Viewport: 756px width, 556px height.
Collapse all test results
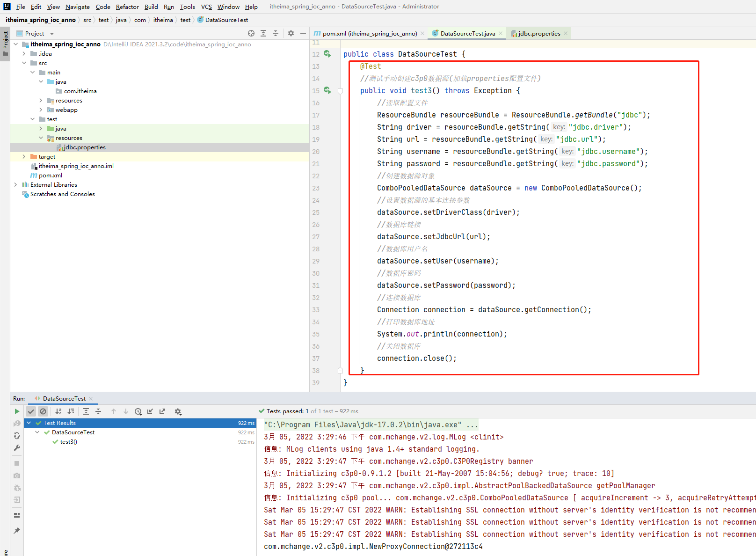pyautogui.click(x=98, y=411)
